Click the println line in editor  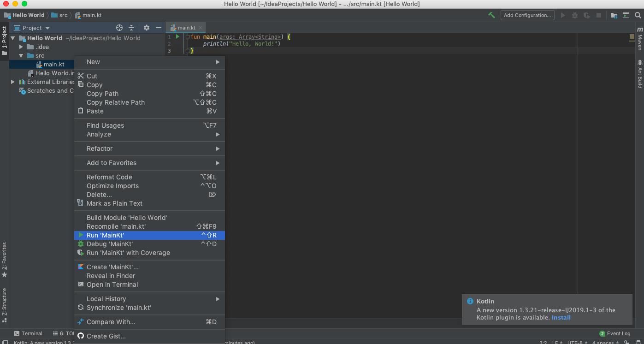click(242, 44)
